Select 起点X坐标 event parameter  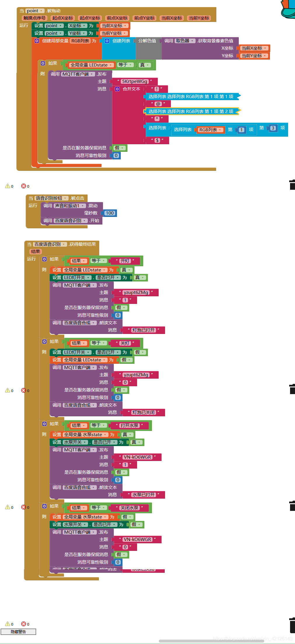click(x=63, y=18)
